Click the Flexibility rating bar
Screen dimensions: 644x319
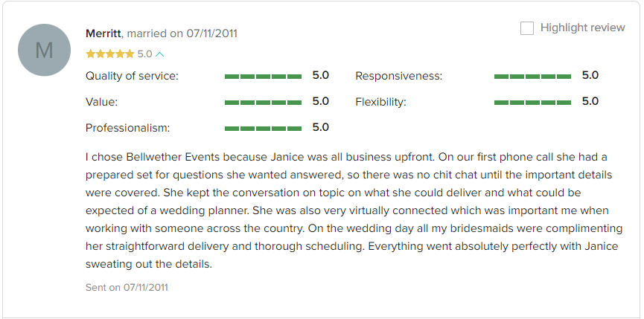tap(533, 103)
